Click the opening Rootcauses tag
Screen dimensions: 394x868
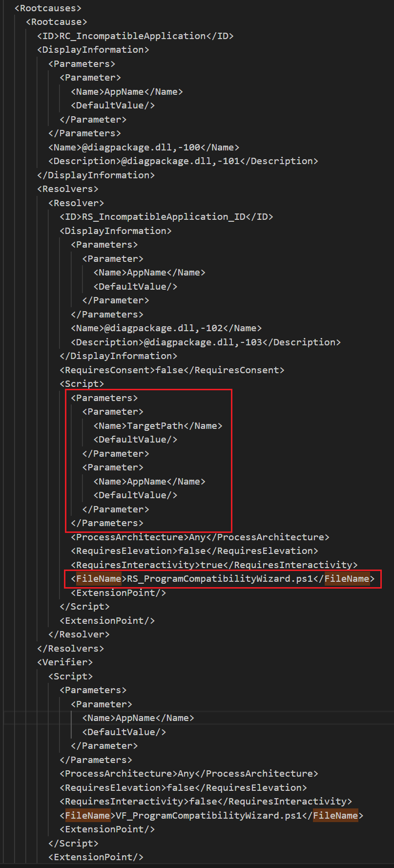point(48,8)
